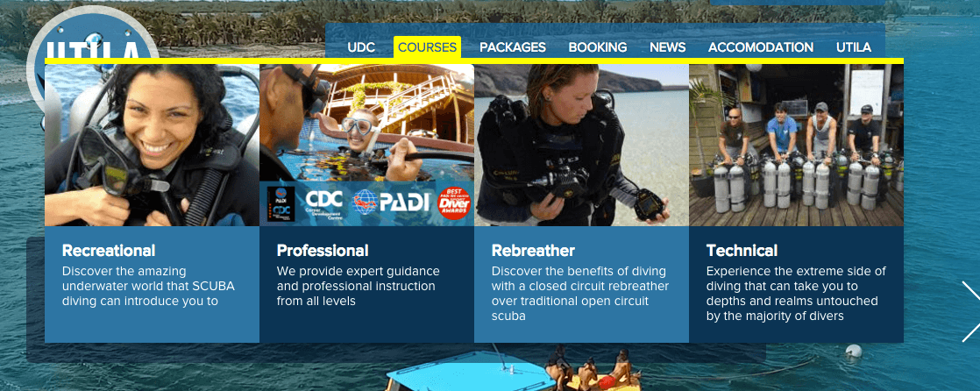The height and width of the screenshot is (391, 980).
Task: Click the next slide arrow on right edge
Action: pos(970,312)
